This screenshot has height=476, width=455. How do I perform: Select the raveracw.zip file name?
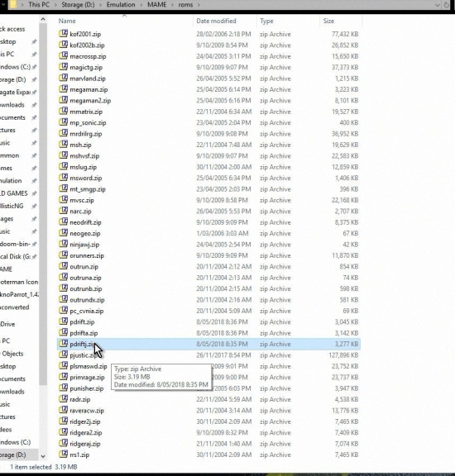87,411
